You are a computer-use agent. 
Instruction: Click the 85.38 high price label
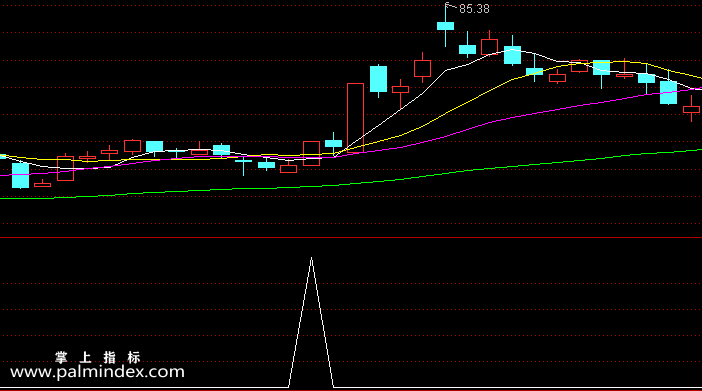474,9
